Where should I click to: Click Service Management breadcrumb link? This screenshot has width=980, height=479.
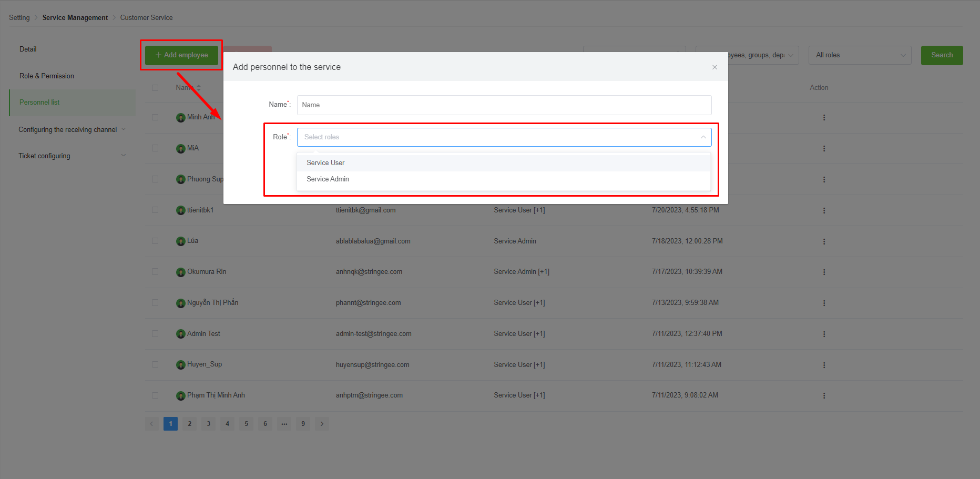click(75, 17)
